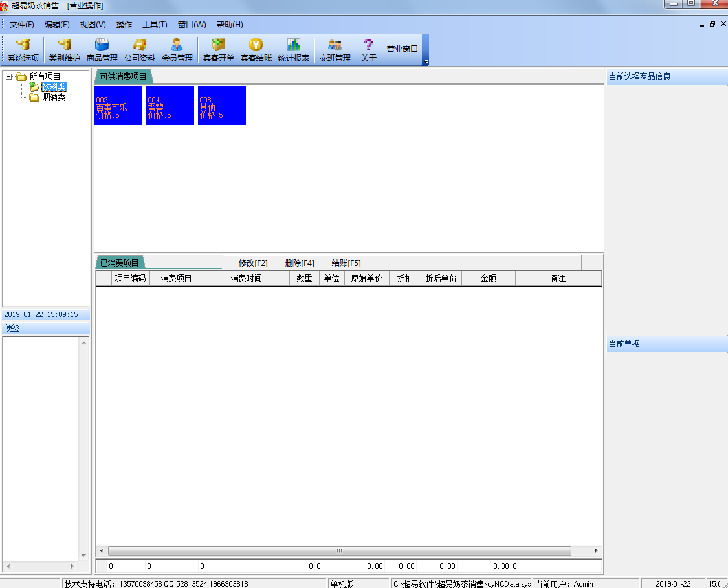Open 统计报表 statistics report

coord(294,50)
